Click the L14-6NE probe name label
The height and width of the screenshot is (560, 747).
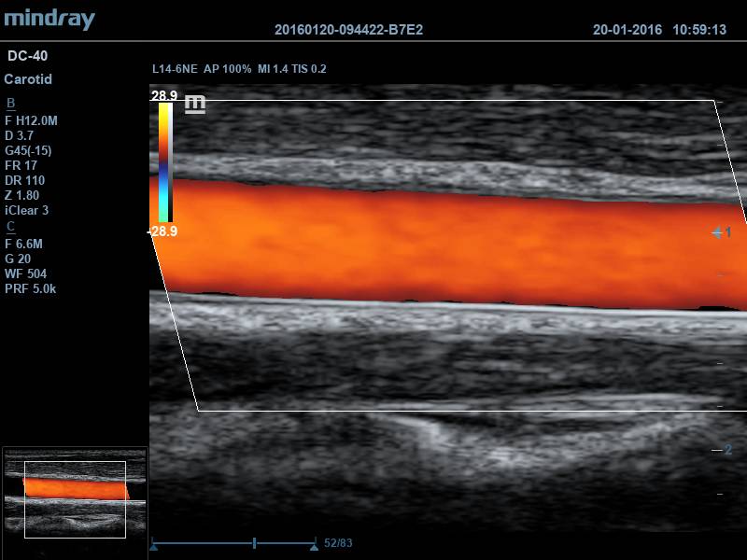coord(175,69)
